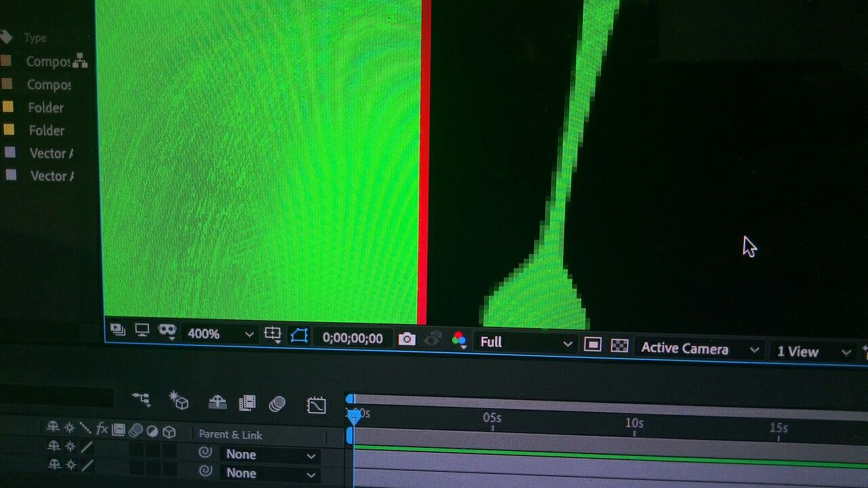Screen dimensions: 868x488
Task: Click parent pick whip on first layer
Action: click(x=205, y=452)
